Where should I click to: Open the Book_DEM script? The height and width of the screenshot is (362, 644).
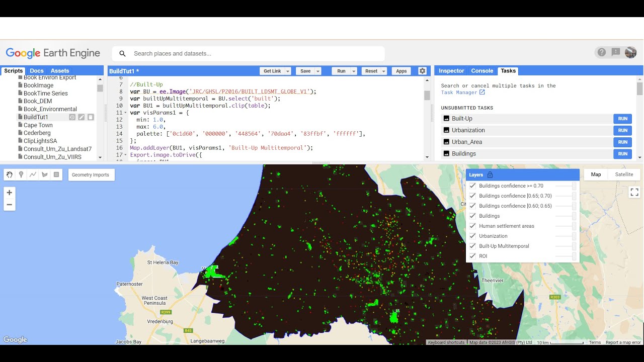(38, 101)
